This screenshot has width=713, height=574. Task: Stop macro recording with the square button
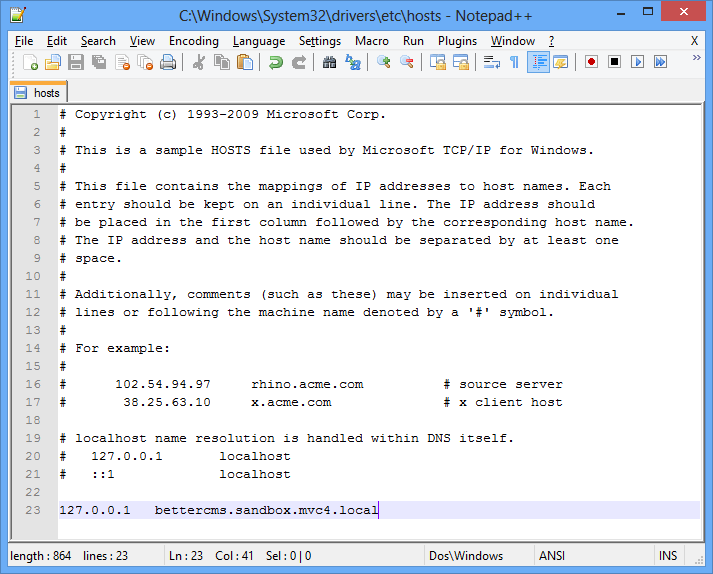(614, 62)
